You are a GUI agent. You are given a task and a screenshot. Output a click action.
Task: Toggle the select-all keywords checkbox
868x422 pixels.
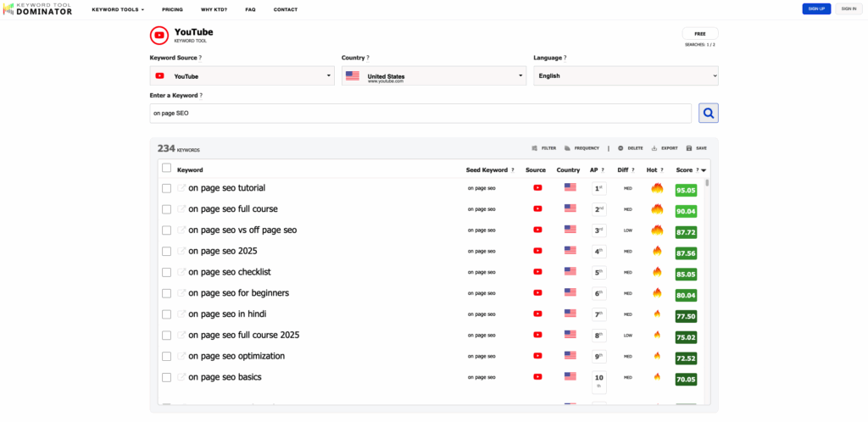click(166, 168)
